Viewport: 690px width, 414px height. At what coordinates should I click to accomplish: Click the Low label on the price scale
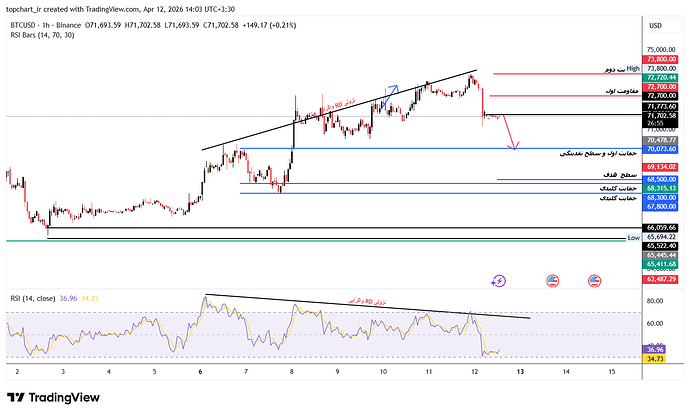tap(633, 238)
